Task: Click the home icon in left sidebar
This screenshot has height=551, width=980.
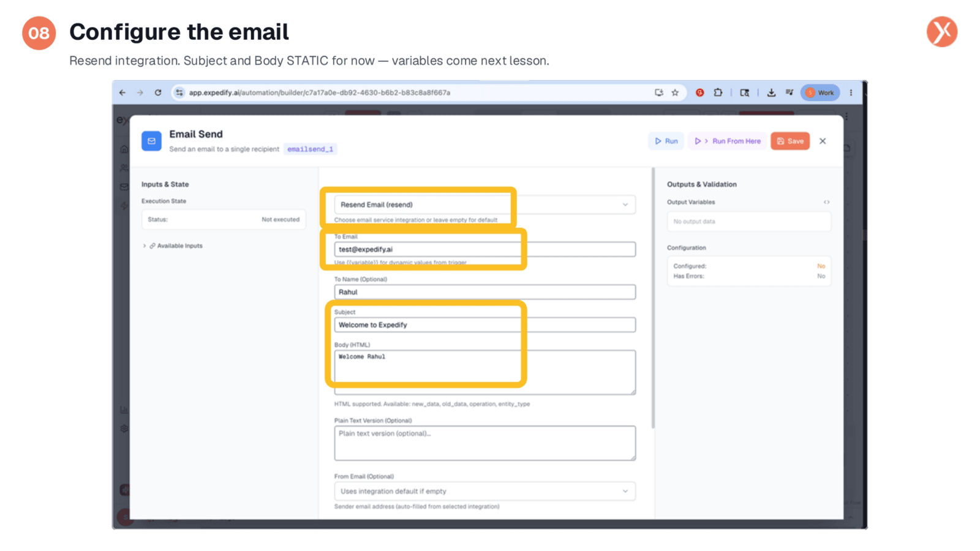Action: click(124, 149)
